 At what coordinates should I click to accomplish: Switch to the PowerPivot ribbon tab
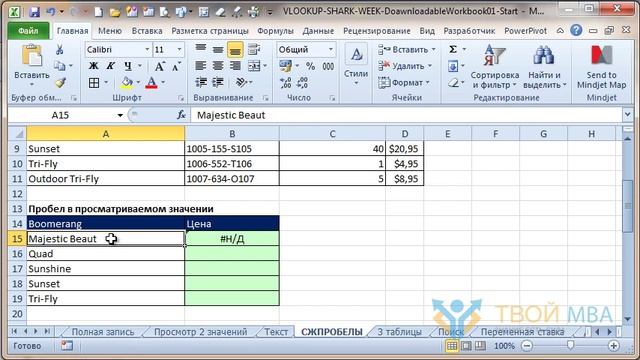525,31
